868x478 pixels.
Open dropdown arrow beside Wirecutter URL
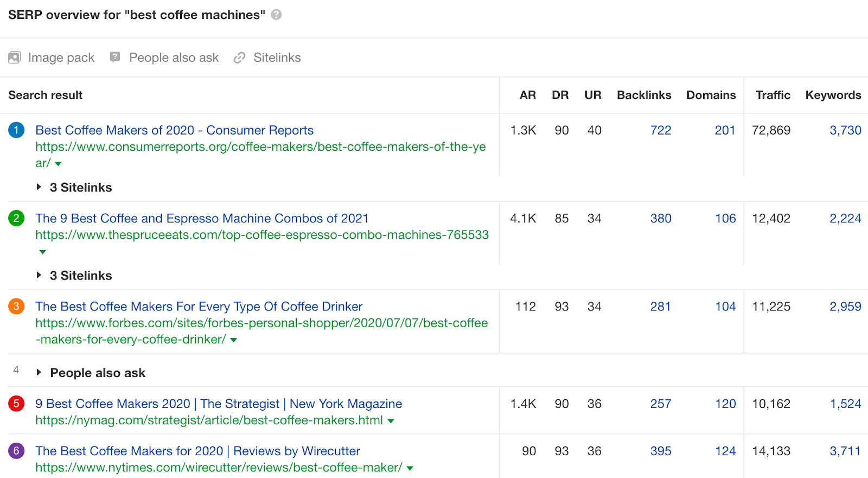point(410,468)
